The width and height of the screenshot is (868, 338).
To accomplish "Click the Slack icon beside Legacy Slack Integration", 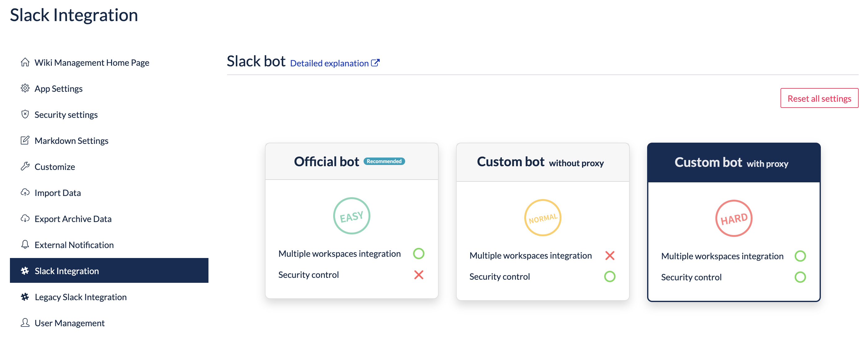I will click(25, 296).
